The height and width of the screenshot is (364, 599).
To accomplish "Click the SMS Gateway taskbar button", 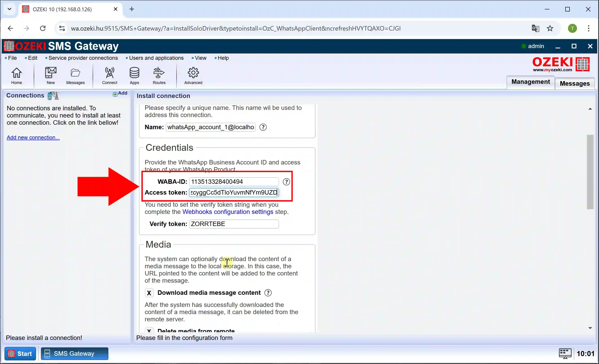I will pos(74,353).
